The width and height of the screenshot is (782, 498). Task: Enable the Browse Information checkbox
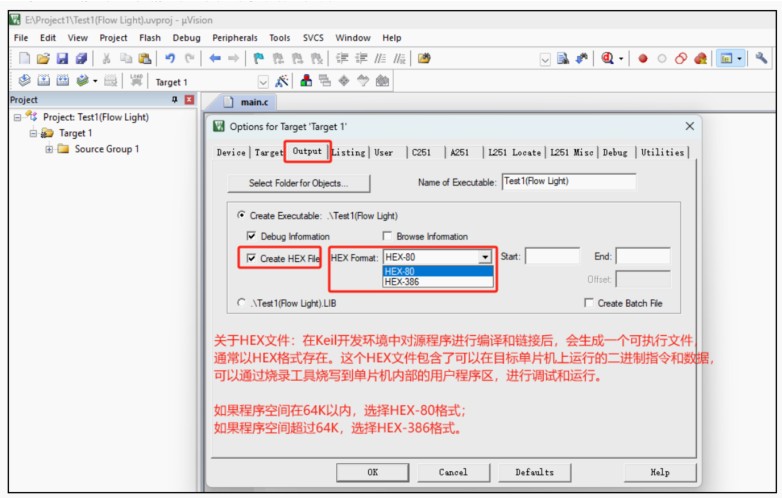(x=387, y=236)
